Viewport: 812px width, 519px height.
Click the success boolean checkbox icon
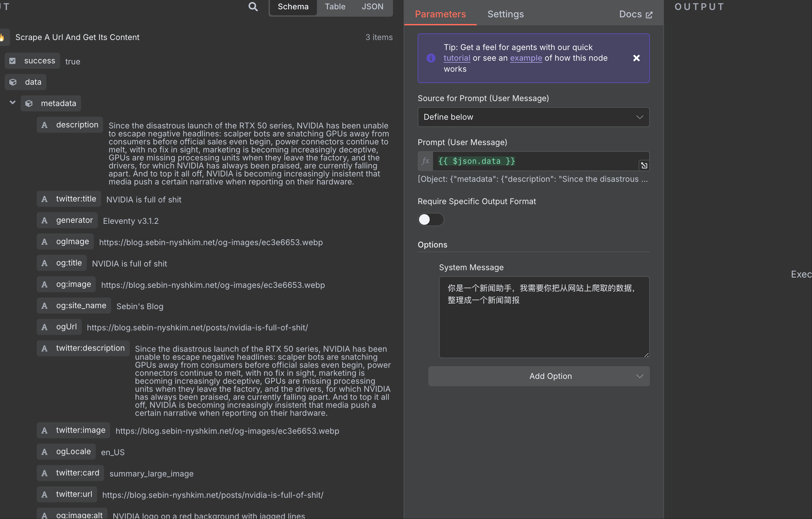pyautogui.click(x=12, y=61)
